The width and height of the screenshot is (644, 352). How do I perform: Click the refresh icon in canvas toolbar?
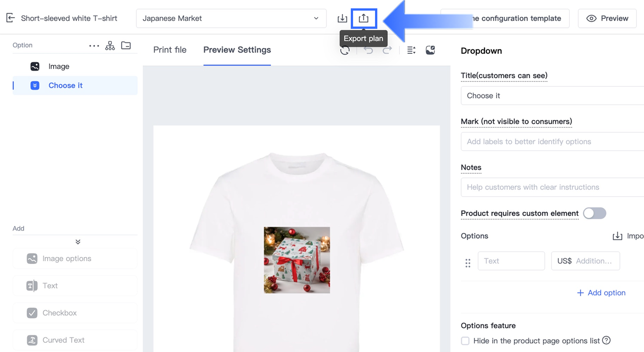[345, 50]
